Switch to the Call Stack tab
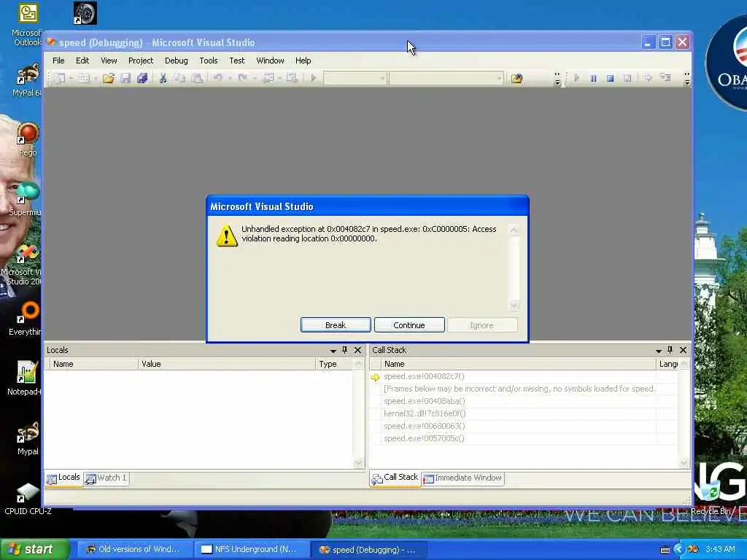747x560 pixels. point(395,478)
